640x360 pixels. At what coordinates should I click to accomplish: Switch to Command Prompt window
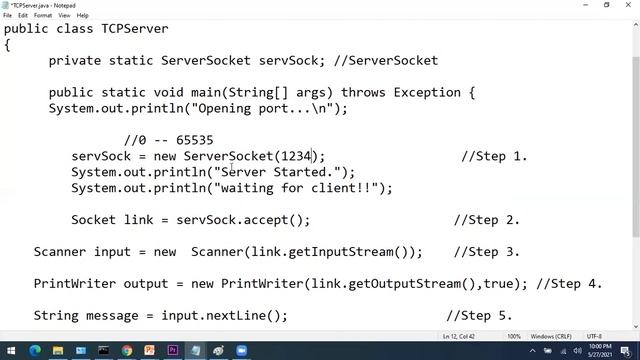104,351
